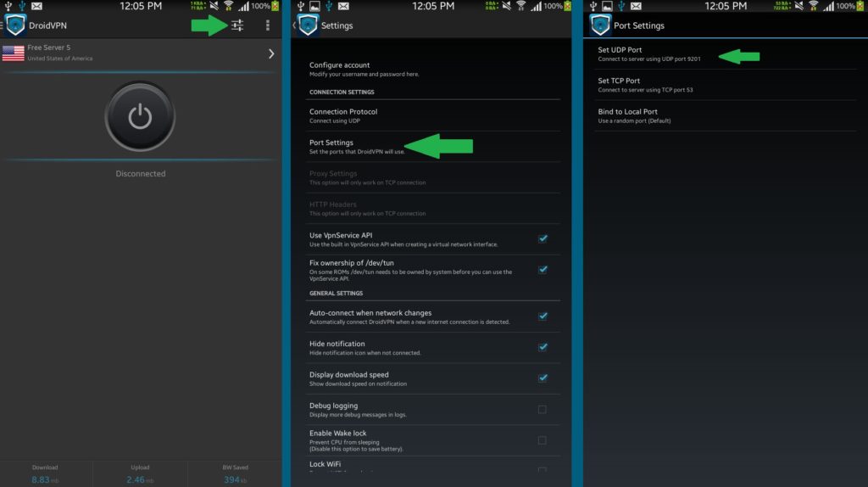Tap the greyed-out HTTP Headers entry
868x487 pixels.
click(432, 209)
